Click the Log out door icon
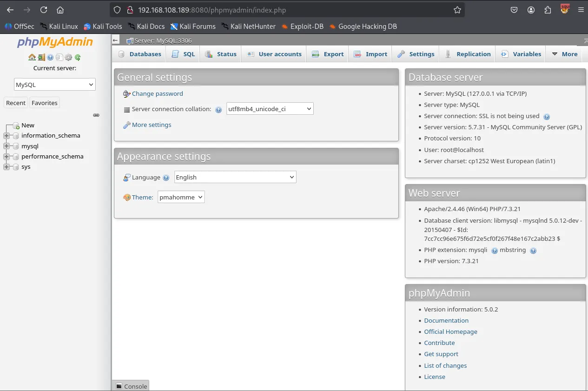Screen dimensions: 588x391 tap(41, 58)
